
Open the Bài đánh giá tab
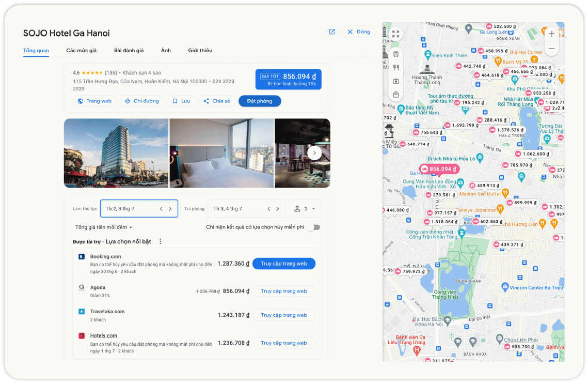(x=129, y=51)
